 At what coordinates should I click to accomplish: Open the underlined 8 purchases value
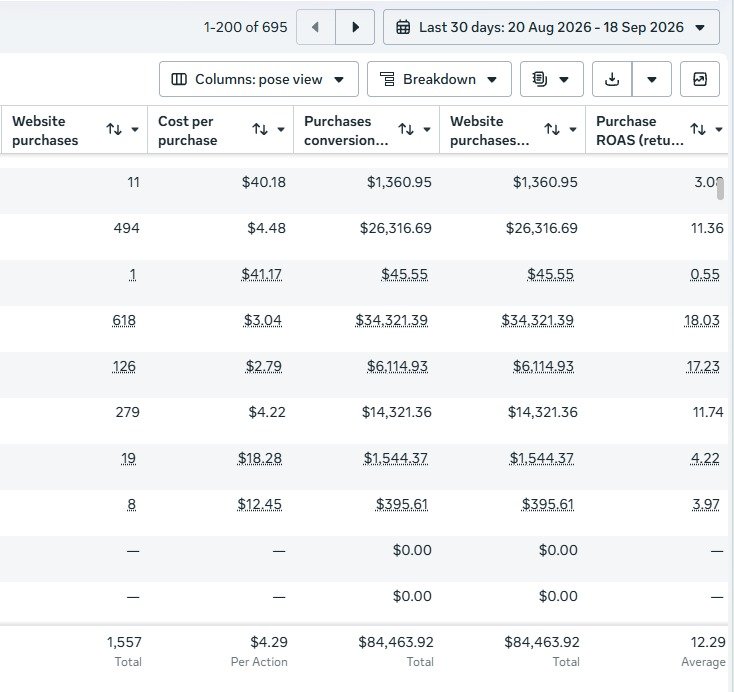tap(132, 504)
